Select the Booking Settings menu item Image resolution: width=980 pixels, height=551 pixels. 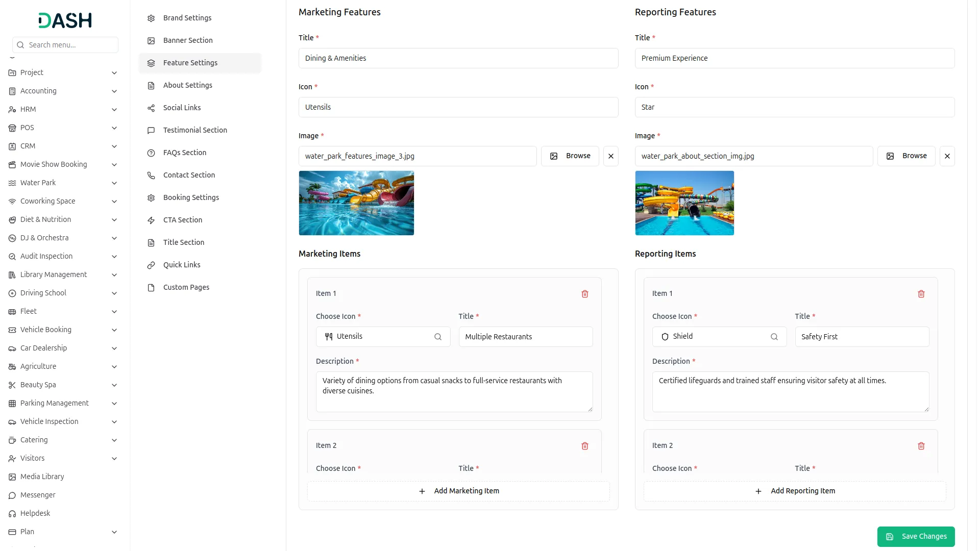click(191, 197)
